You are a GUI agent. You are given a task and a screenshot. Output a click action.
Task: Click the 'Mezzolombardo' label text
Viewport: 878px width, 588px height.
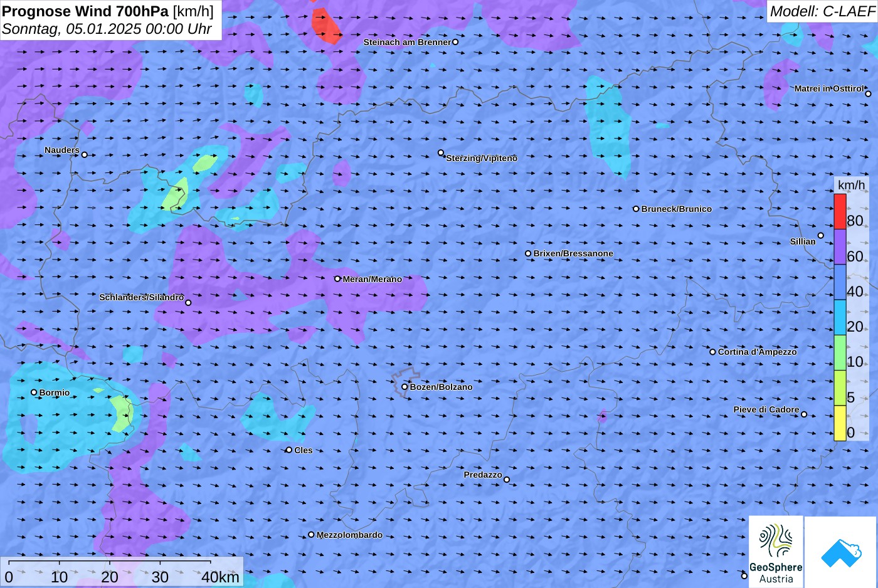tap(349, 535)
